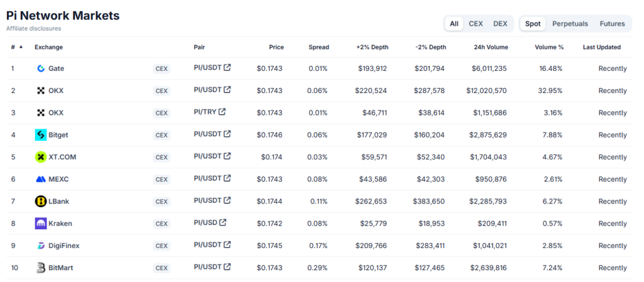The width and height of the screenshot is (644, 282).
Task: Filter markets by DEX
Action: click(500, 24)
